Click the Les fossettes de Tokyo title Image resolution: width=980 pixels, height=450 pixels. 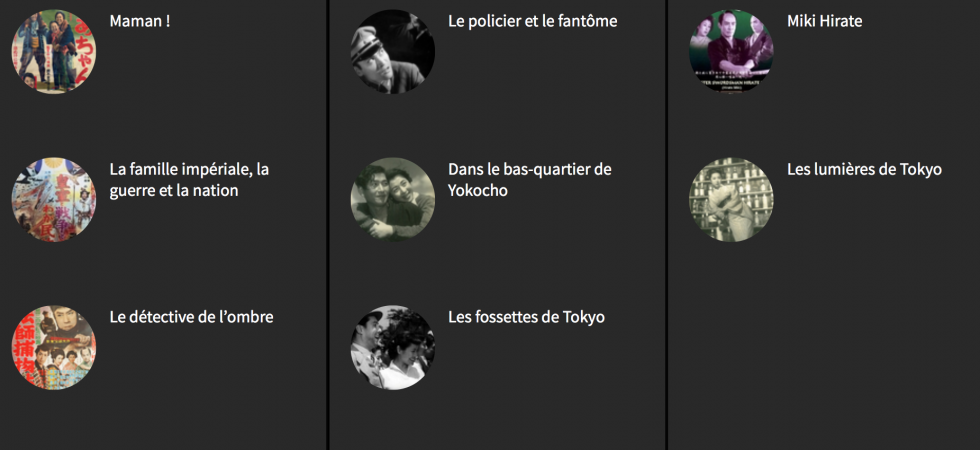pos(526,317)
